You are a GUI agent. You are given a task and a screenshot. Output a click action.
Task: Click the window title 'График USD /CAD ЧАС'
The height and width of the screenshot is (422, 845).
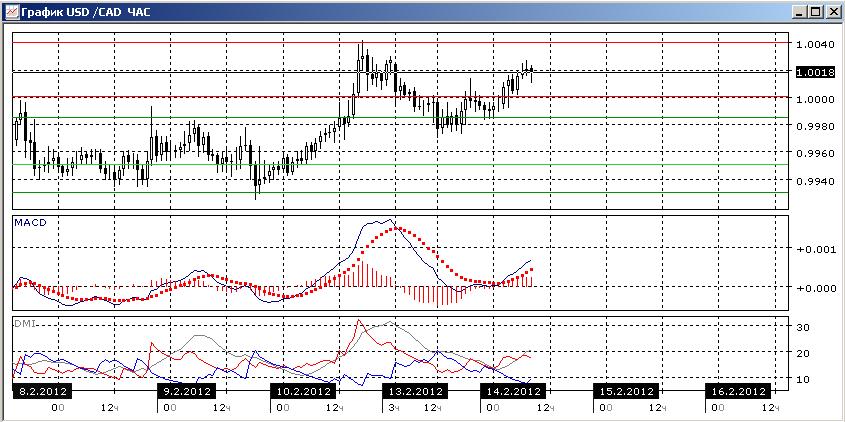[86, 11]
